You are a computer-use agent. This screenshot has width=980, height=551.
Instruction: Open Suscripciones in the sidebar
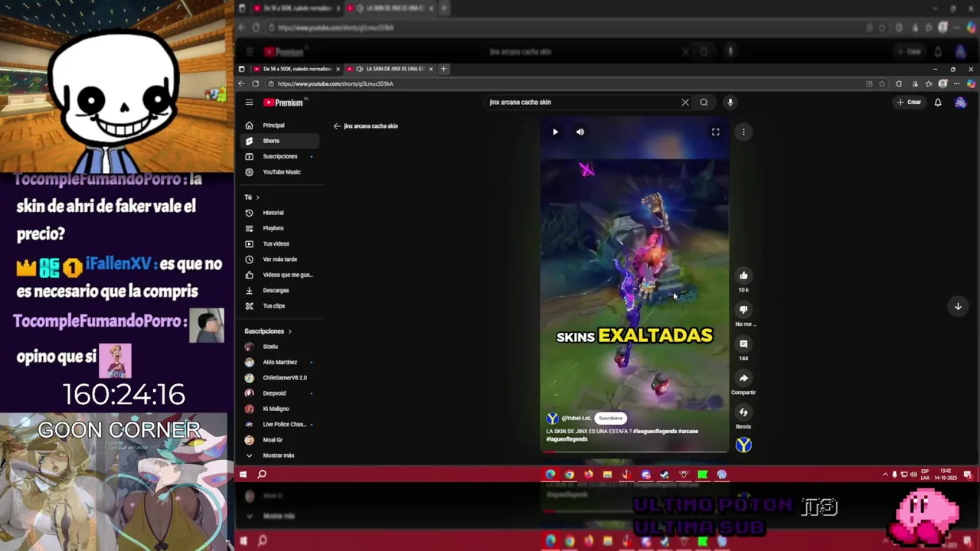coord(279,157)
